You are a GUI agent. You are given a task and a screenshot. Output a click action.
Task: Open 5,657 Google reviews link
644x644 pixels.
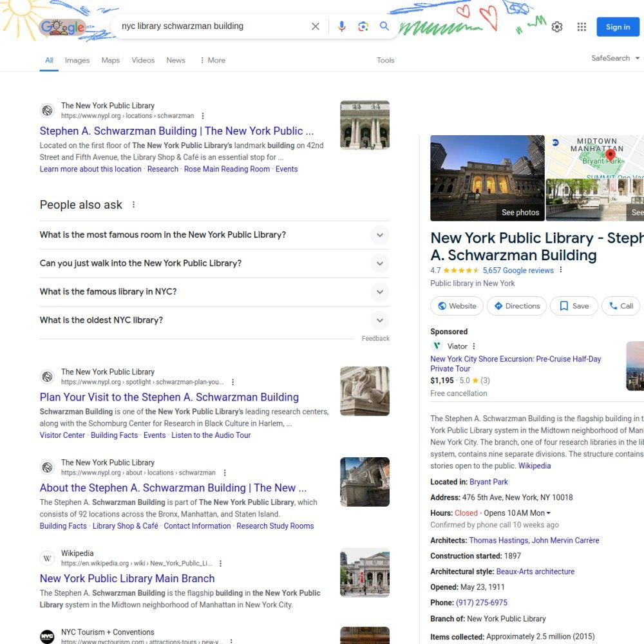click(518, 270)
